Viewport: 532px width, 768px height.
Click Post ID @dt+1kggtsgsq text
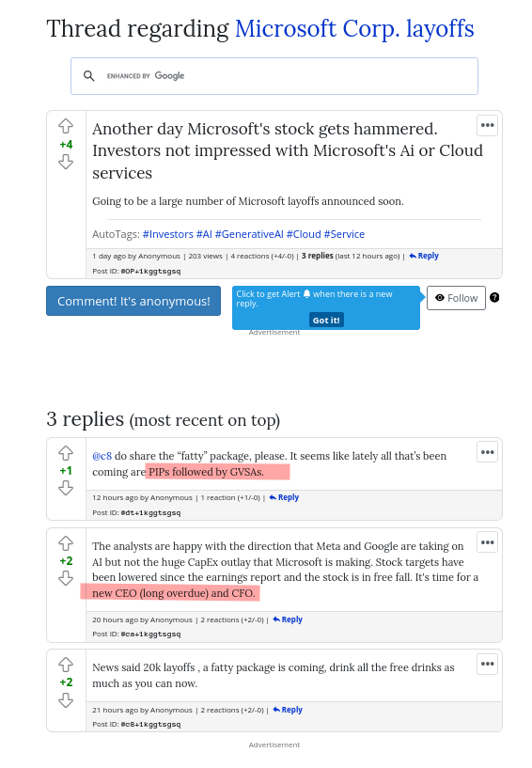(151, 513)
